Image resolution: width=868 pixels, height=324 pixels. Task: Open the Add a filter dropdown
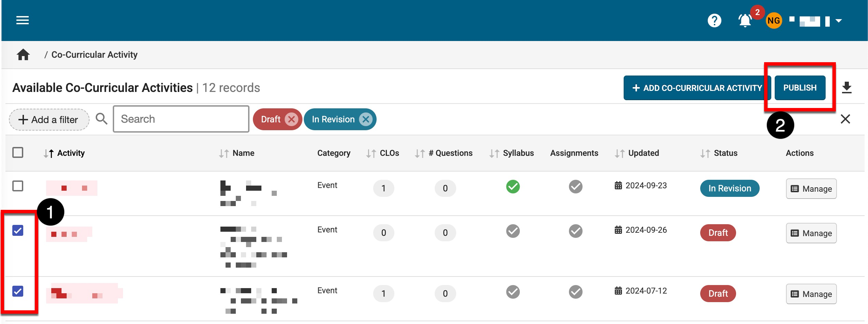click(x=49, y=120)
